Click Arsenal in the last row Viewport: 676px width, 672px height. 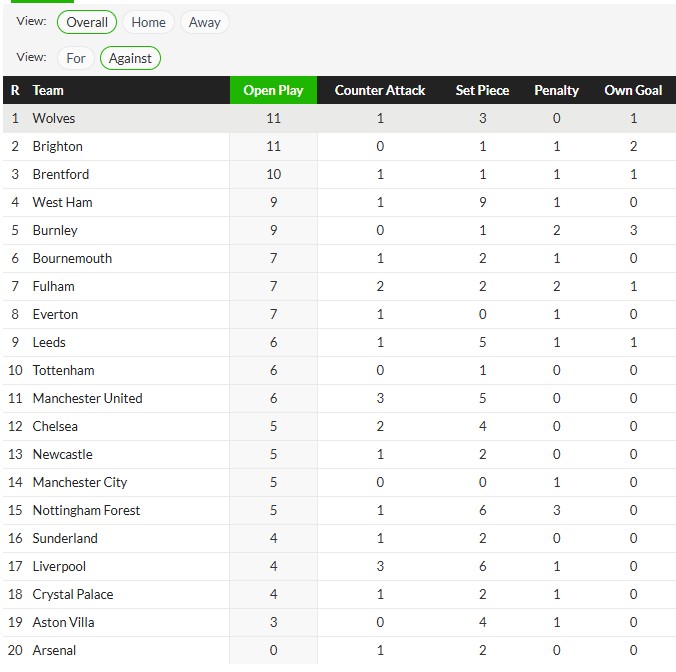[54, 650]
